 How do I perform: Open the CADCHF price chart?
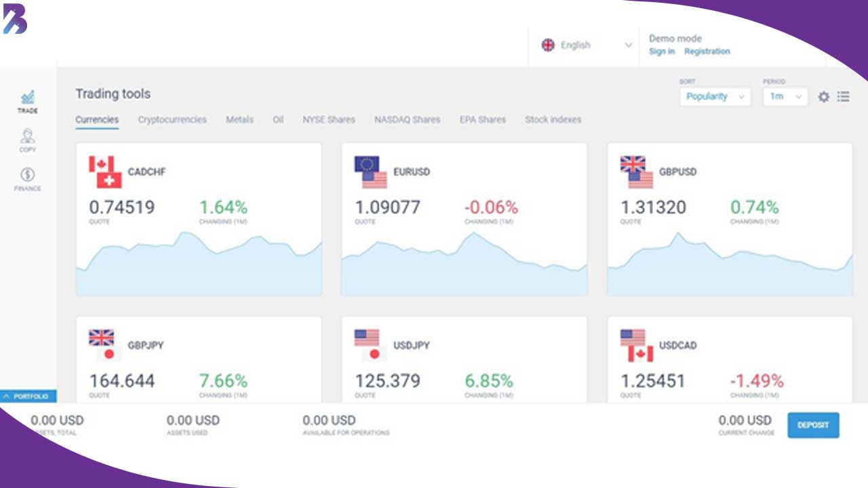pos(199,264)
